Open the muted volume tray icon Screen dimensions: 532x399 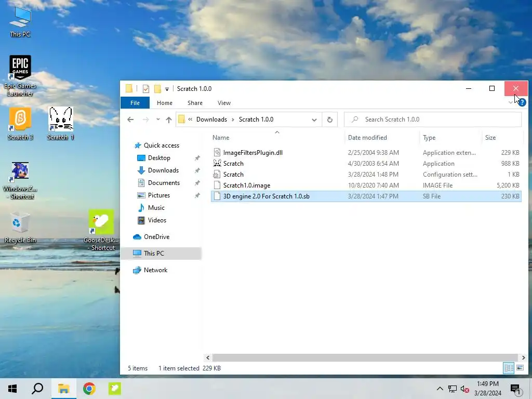click(x=465, y=389)
